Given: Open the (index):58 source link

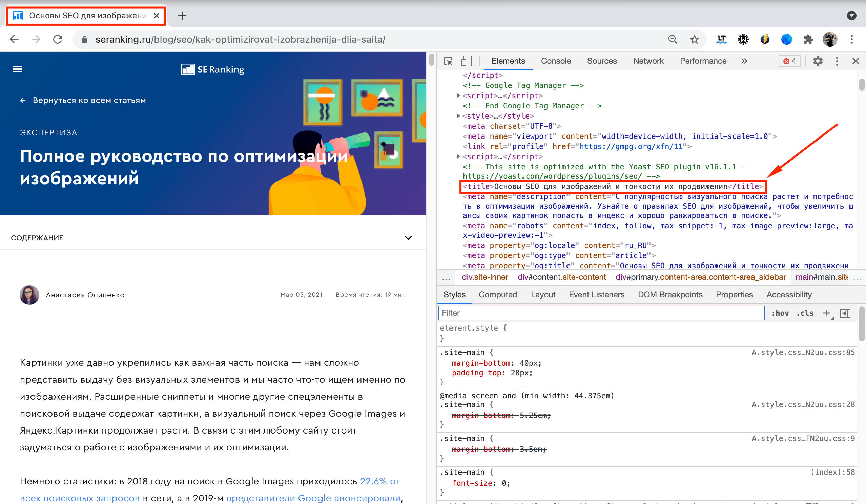Looking at the screenshot, I should [x=832, y=472].
